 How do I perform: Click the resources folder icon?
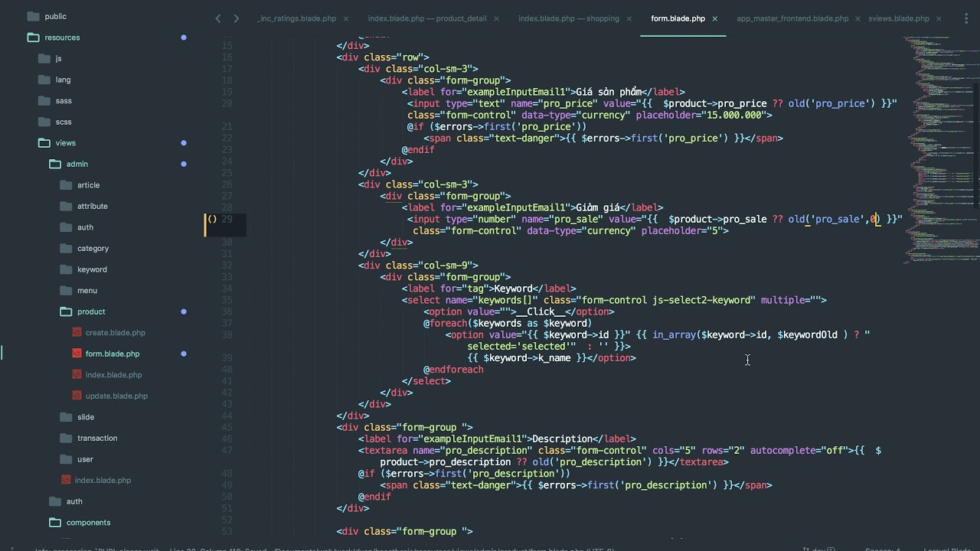33,37
